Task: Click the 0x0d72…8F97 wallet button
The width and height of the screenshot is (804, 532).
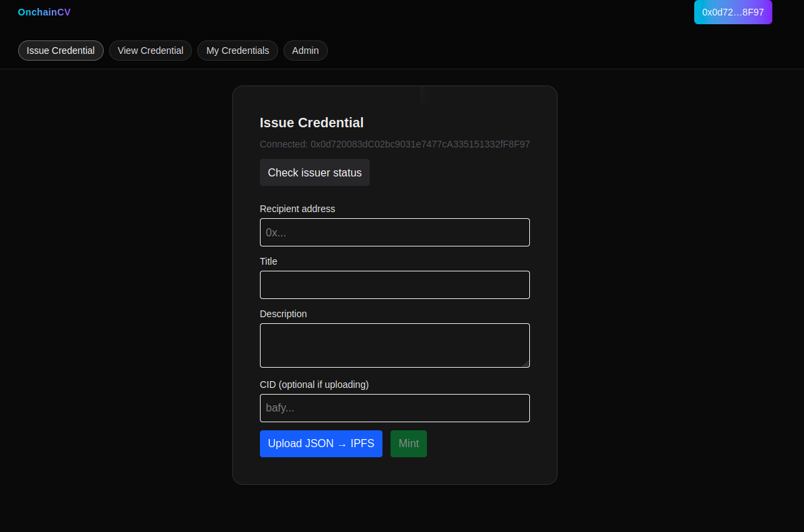Action: click(x=733, y=12)
